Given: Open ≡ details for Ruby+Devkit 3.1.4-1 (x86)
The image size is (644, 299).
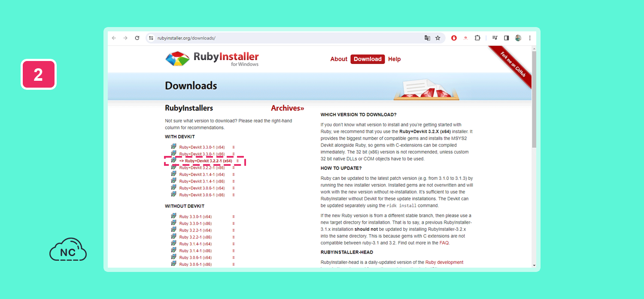Looking at the screenshot, I should (x=234, y=181).
